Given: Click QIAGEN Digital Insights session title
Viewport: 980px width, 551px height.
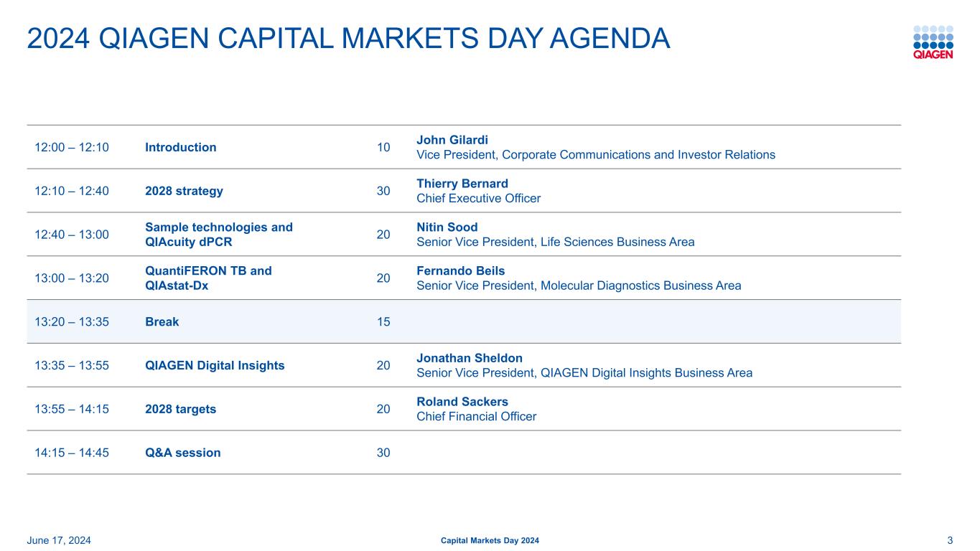Looking at the screenshot, I should coord(215,366).
